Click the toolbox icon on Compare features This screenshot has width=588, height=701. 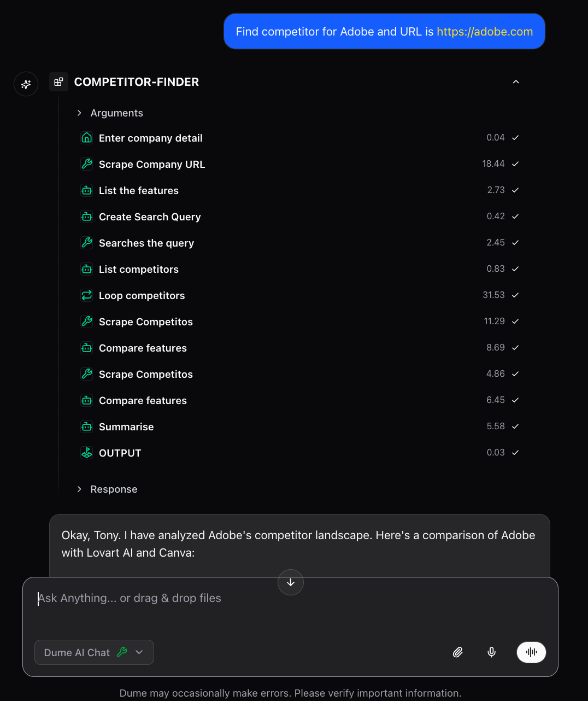tap(86, 348)
